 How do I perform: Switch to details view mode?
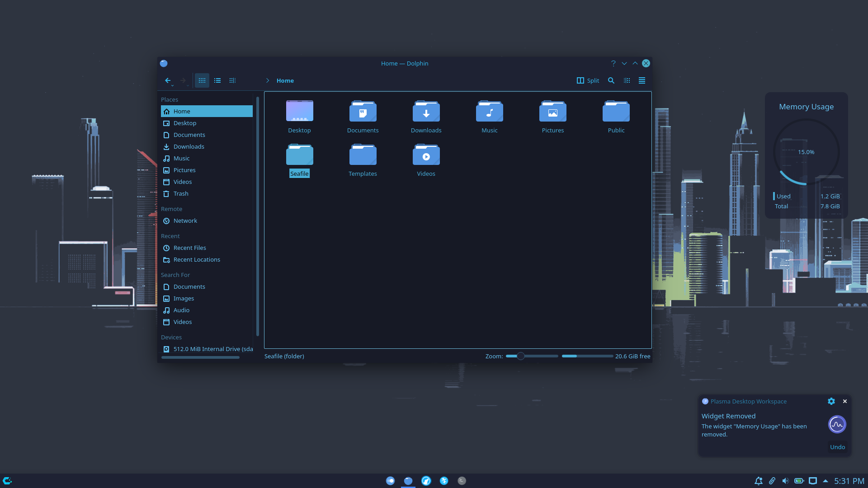coord(232,80)
